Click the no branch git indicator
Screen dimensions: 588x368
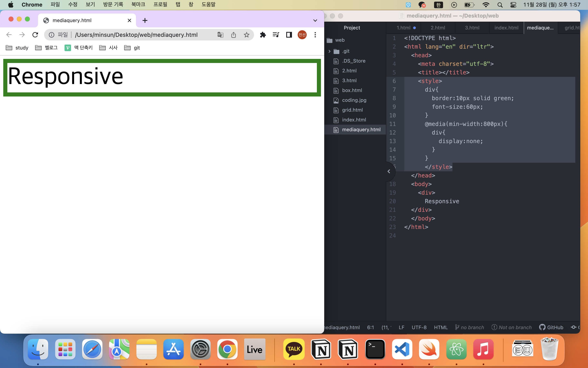tap(469, 327)
